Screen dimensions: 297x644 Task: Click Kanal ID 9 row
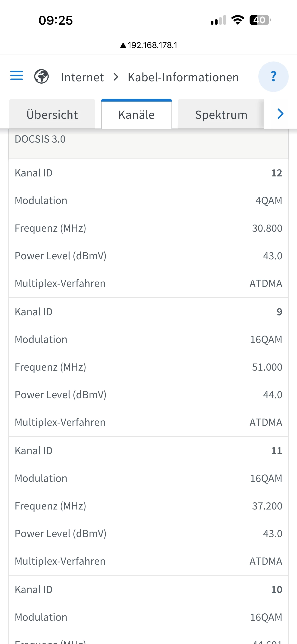coord(148,312)
